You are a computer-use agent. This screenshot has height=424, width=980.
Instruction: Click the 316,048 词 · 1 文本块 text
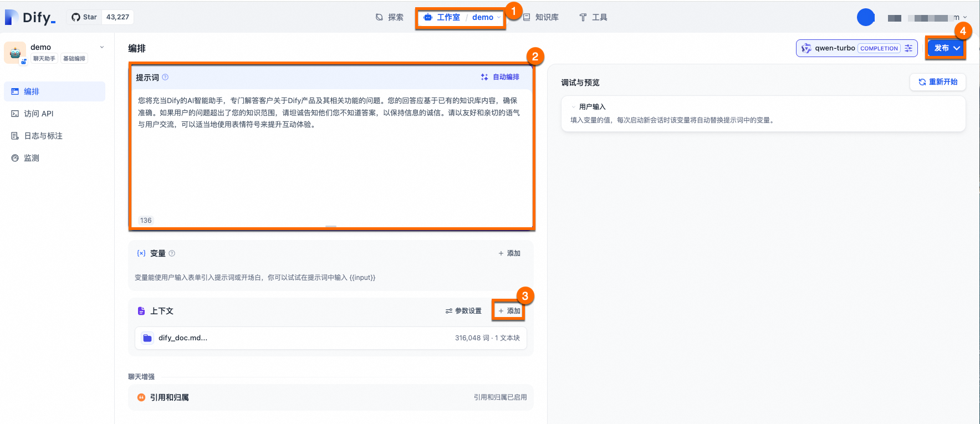tap(487, 338)
